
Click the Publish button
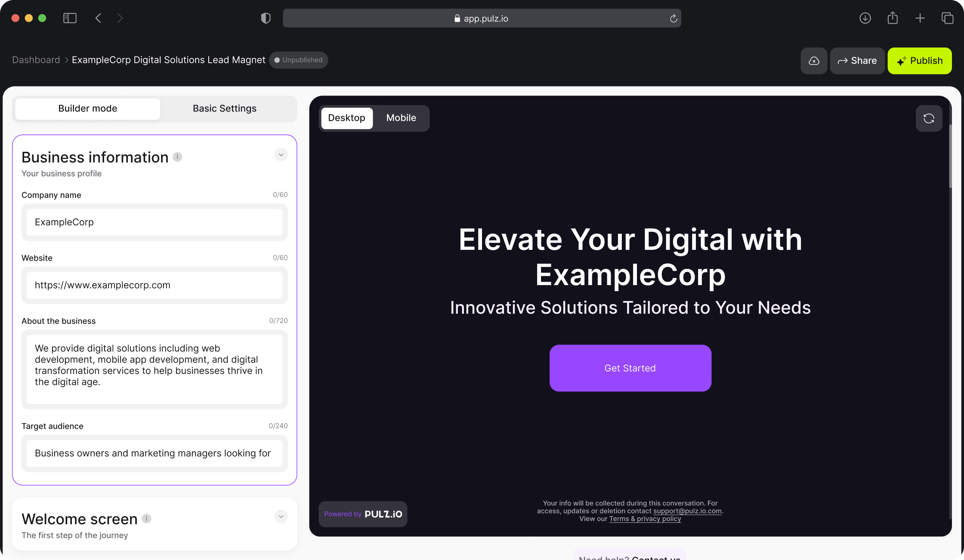[921, 60]
